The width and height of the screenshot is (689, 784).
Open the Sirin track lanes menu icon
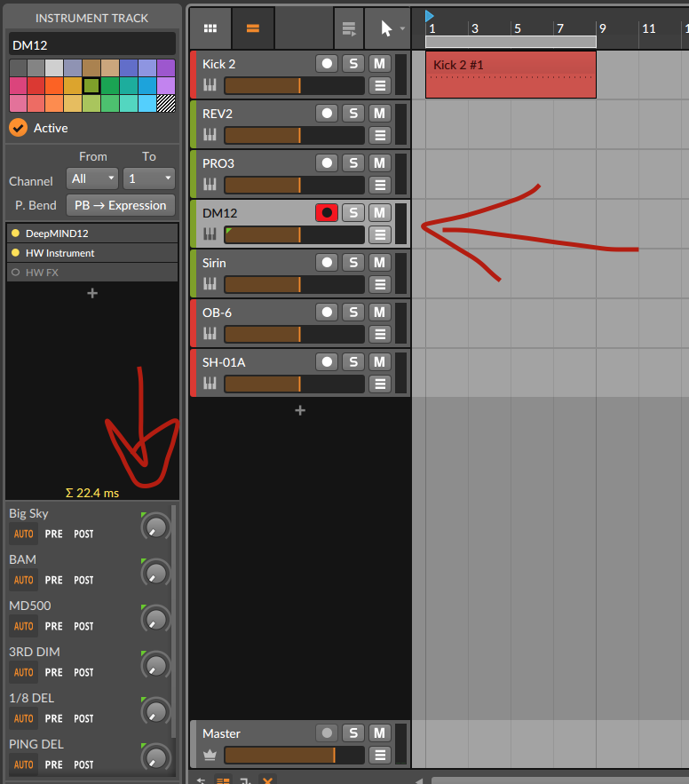coord(380,284)
